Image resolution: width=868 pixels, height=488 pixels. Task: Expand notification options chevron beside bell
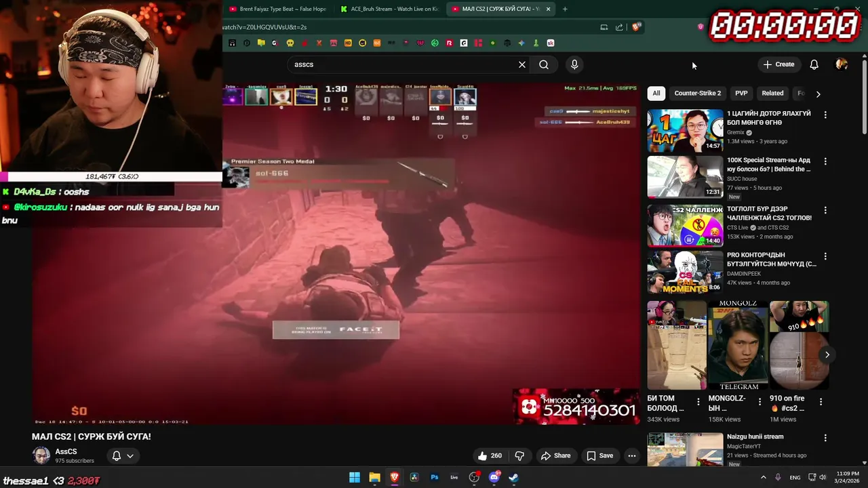pyautogui.click(x=130, y=455)
